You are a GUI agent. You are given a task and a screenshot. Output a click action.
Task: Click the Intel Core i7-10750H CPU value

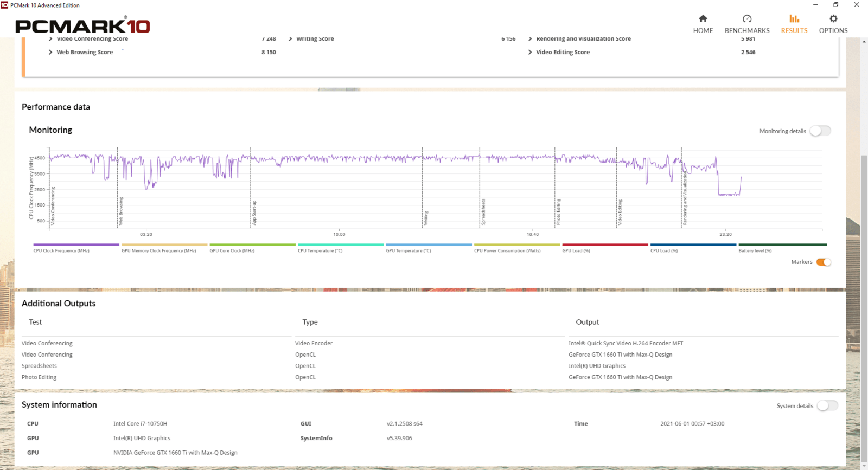tap(140, 424)
